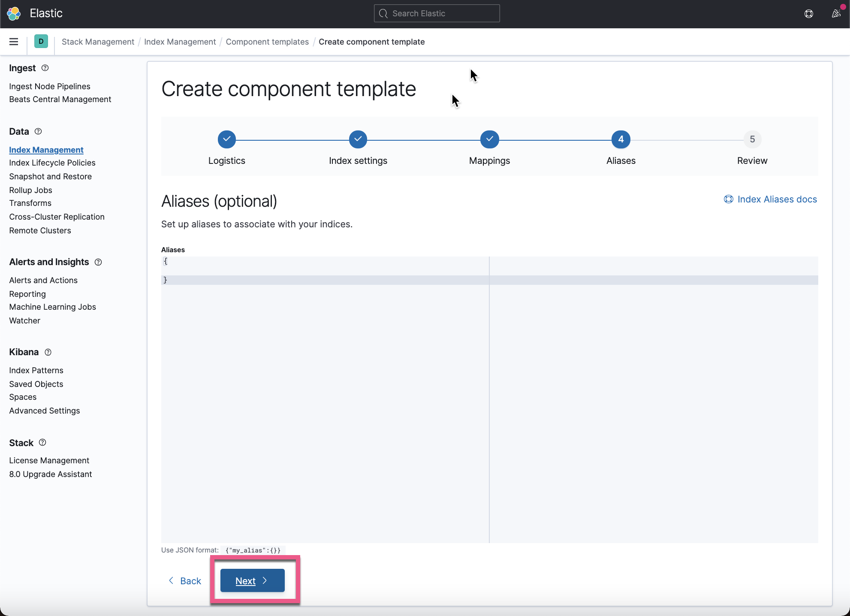850x616 pixels.
Task: Click the help icon next to Kibana heading
Action: [x=48, y=352]
